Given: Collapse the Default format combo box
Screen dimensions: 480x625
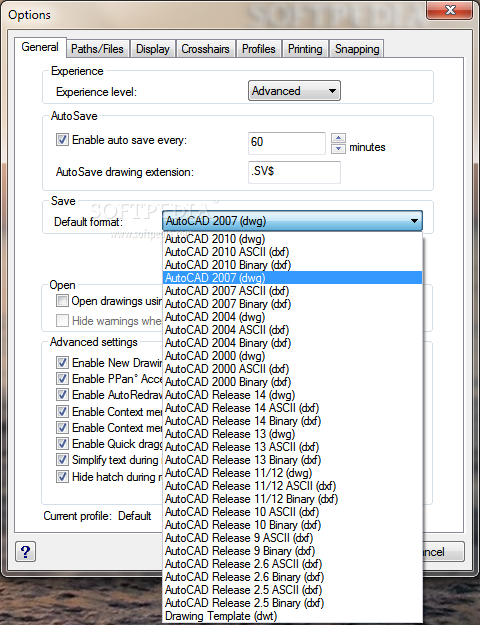Looking at the screenshot, I should click(x=292, y=221).
